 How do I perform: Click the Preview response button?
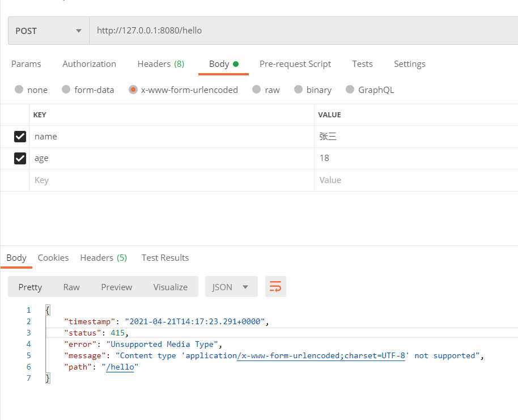click(x=116, y=287)
